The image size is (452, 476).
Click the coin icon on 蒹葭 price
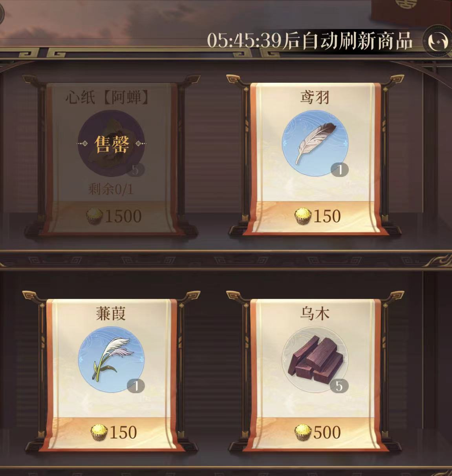[99, 432]
